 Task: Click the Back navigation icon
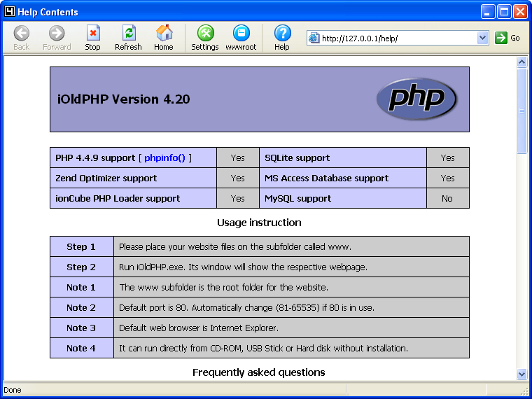tap(22, 34)
